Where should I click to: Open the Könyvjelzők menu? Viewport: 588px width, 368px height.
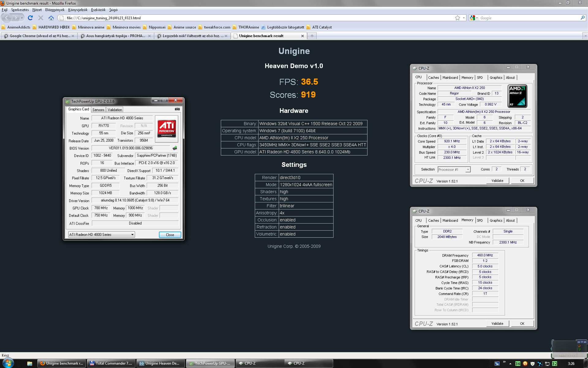click(x=78, y=10)
